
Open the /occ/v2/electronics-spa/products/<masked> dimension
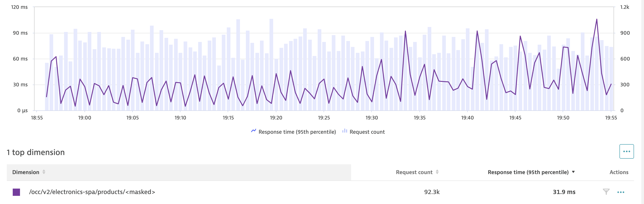click(x=92, y=192)
